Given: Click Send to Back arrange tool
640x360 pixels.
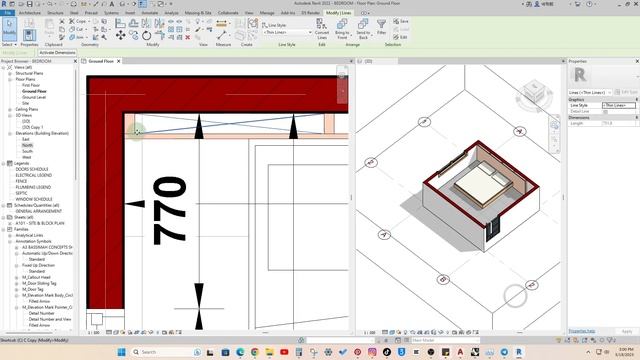Looking at the screenshot, I should pos(363,29).
